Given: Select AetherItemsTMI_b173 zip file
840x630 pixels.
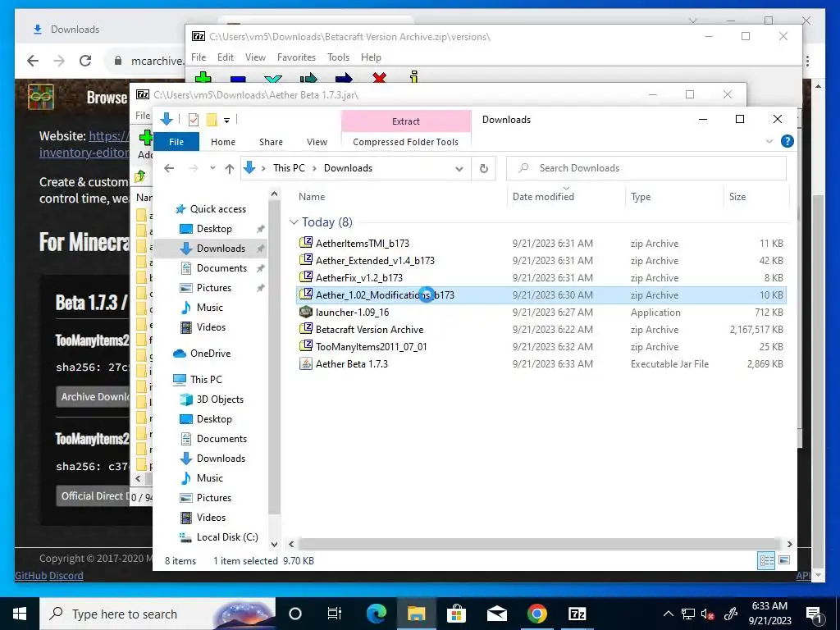Looking at the screenshot, I should [x=541, y=243].
